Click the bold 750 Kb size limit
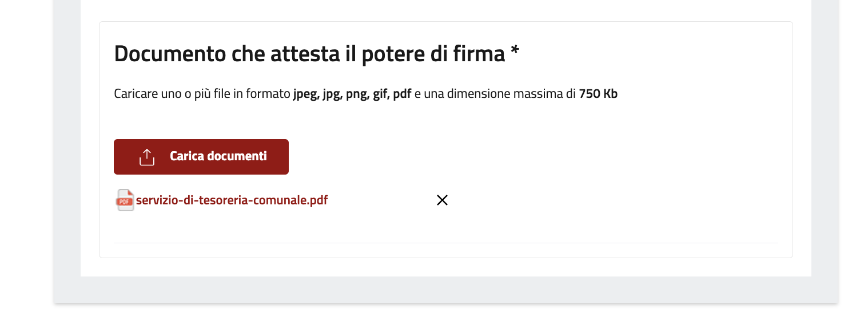 point(598,94)
